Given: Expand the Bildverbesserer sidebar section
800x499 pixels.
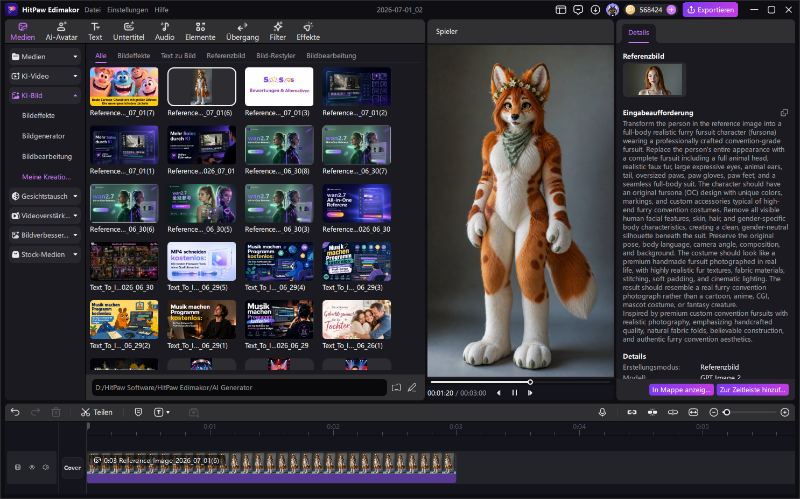Looking at the screenshot, I should point(44,235).
